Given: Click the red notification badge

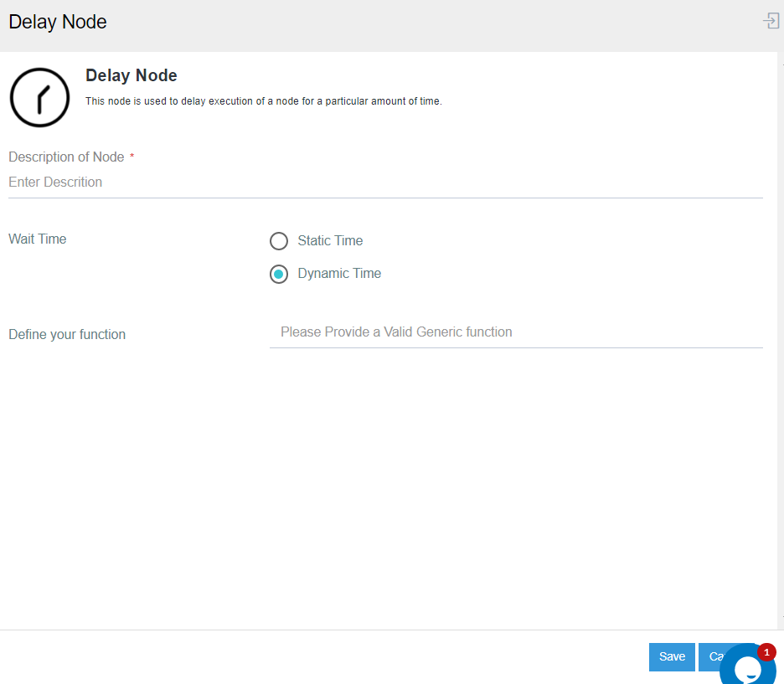Looking at the screenshot, I should coord(766,652).
